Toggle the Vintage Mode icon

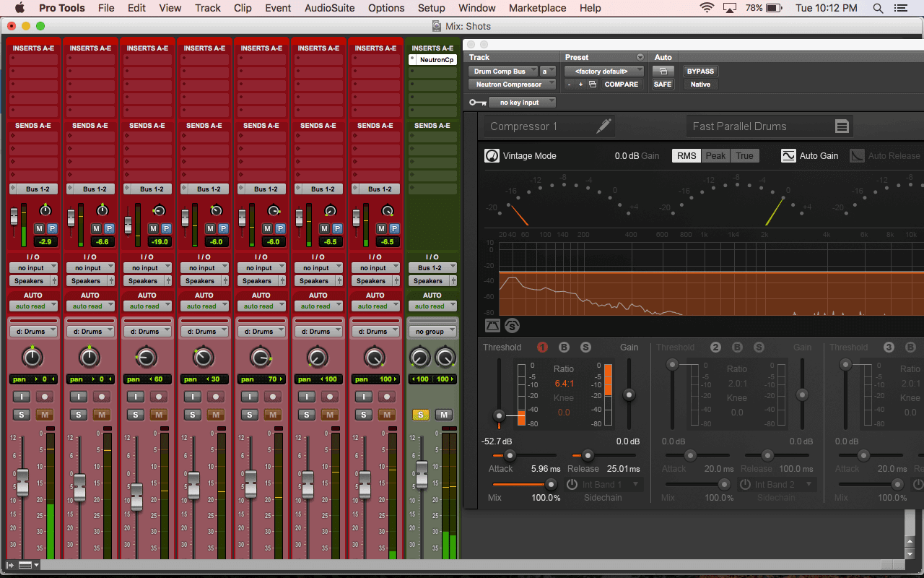(492, 155)
